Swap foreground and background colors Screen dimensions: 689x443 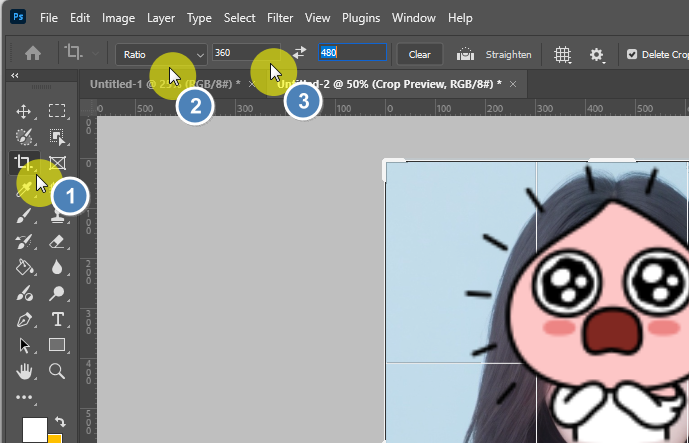point(60,421)
